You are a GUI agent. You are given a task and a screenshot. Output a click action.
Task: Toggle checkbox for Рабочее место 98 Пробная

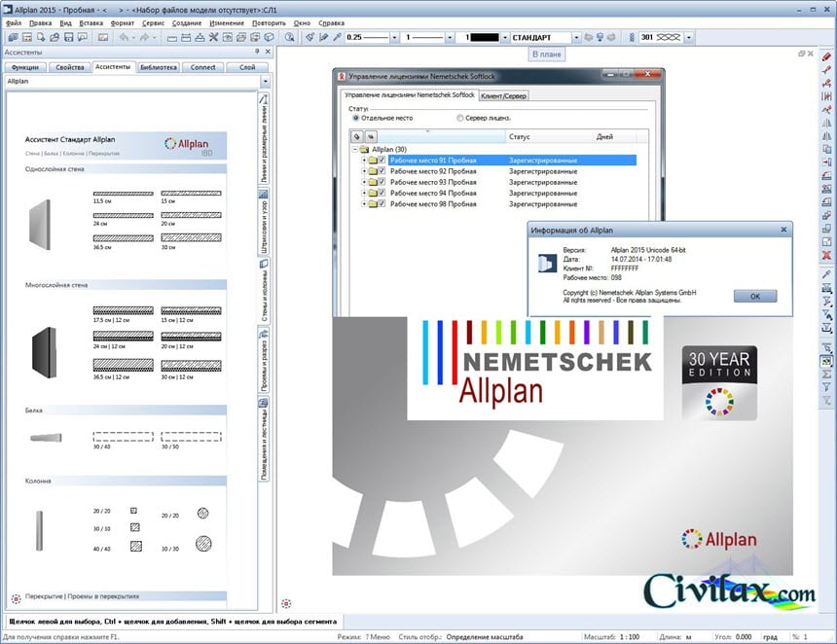(382, 204)
